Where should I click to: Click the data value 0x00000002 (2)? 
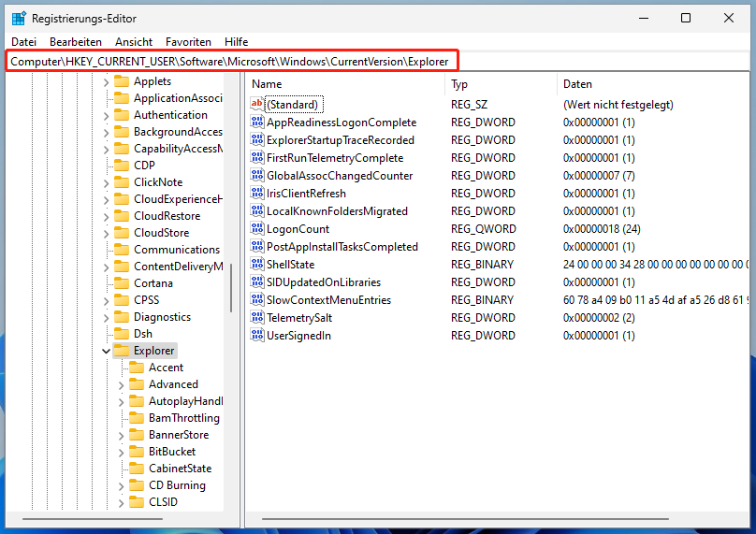(599, 318)
